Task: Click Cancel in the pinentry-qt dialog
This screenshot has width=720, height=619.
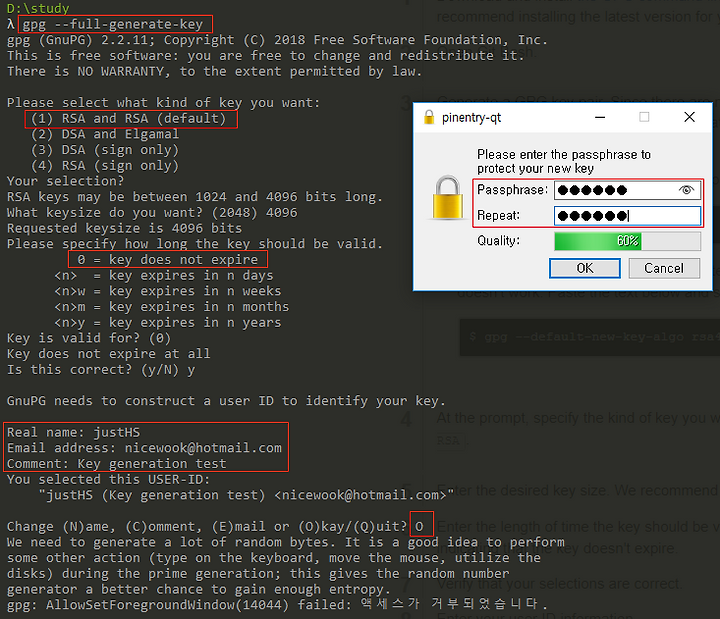Action: pyautogui.click(x=664, y=268)
